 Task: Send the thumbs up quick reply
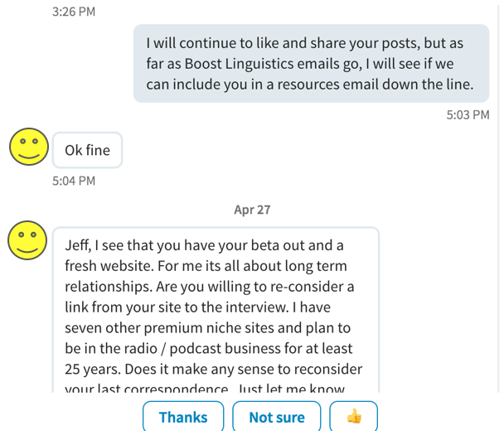click(354, 417)
